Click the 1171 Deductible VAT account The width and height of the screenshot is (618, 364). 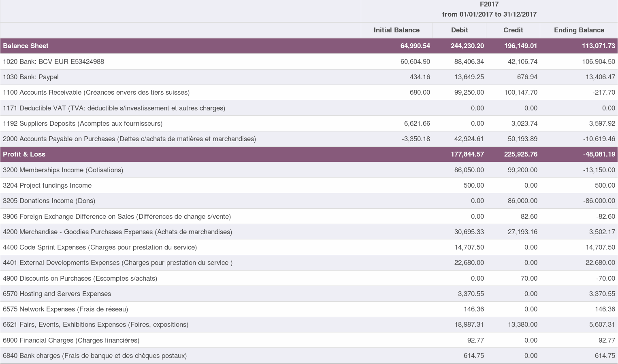pos(114,108)
